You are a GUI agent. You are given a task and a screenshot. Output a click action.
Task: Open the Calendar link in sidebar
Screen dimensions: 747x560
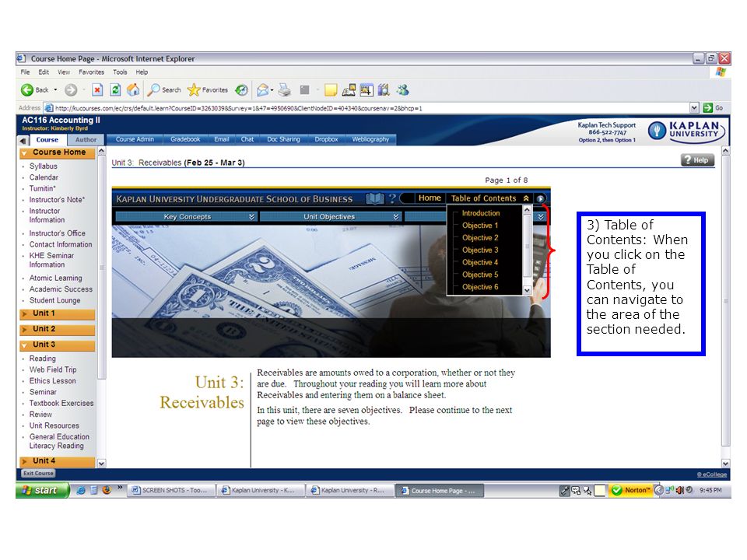(x=44, y=177)
